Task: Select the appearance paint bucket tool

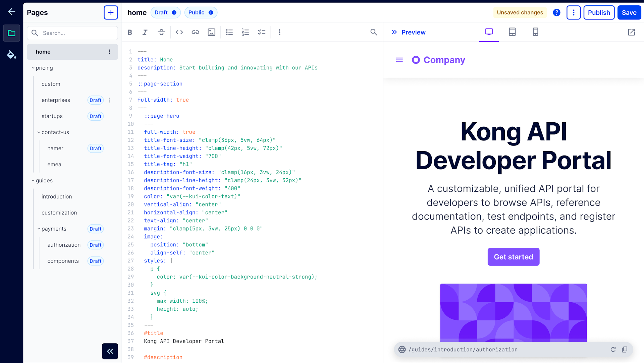Action: point(11,55)
